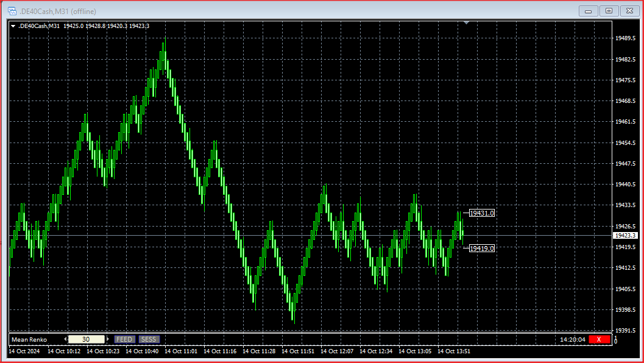Click the chart window icon in title bar
Image resolution: width=644 pixels, height=363 pixels.
[11, 11]
